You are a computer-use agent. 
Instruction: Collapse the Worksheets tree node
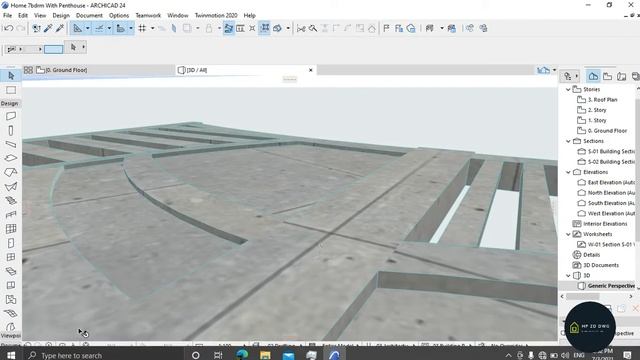(568, 234)
